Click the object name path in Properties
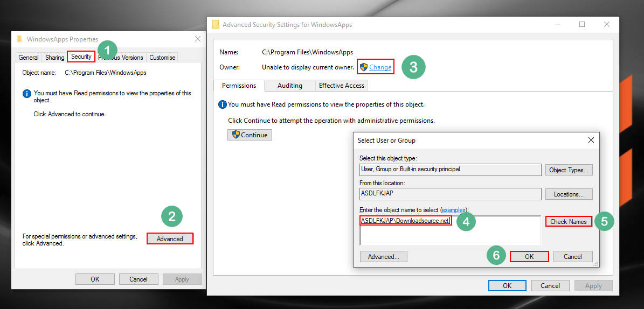Screen dimensions: 644x309 click(x=106, y=73)
